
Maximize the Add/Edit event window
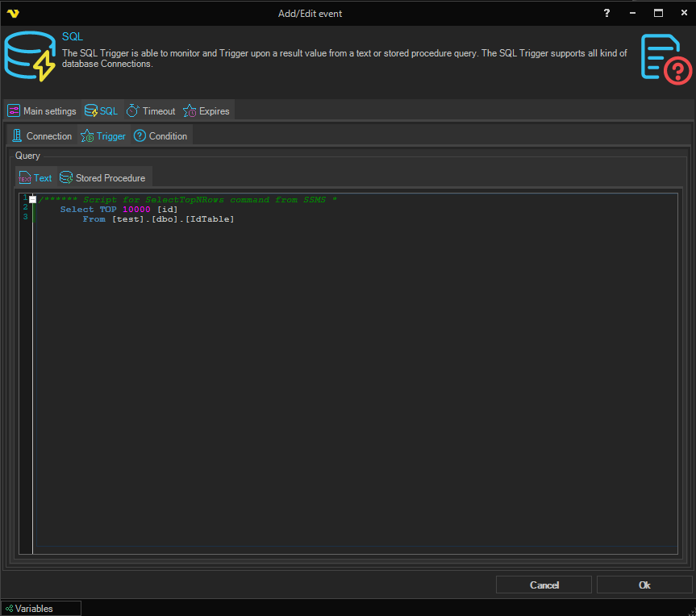[x=658, y=13]
